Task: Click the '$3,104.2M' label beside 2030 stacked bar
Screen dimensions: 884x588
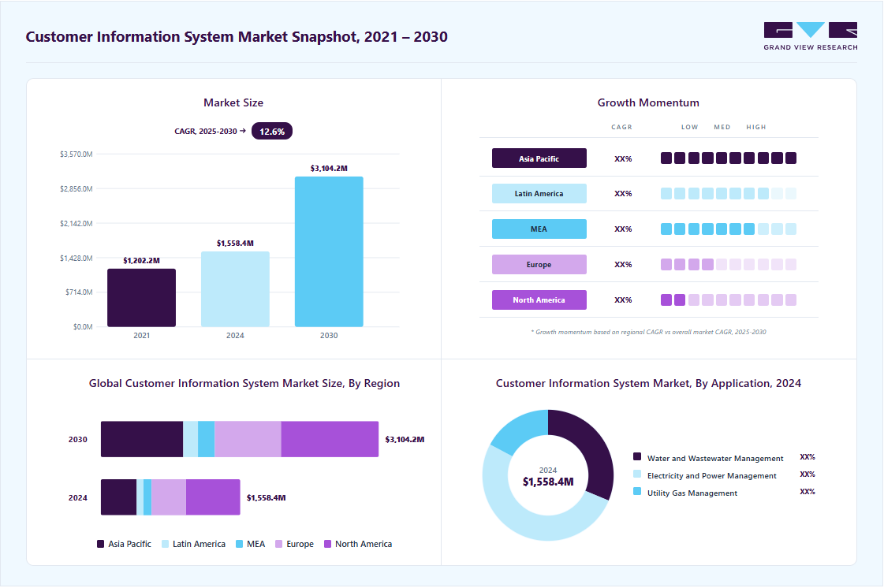Action: (405, 439)
